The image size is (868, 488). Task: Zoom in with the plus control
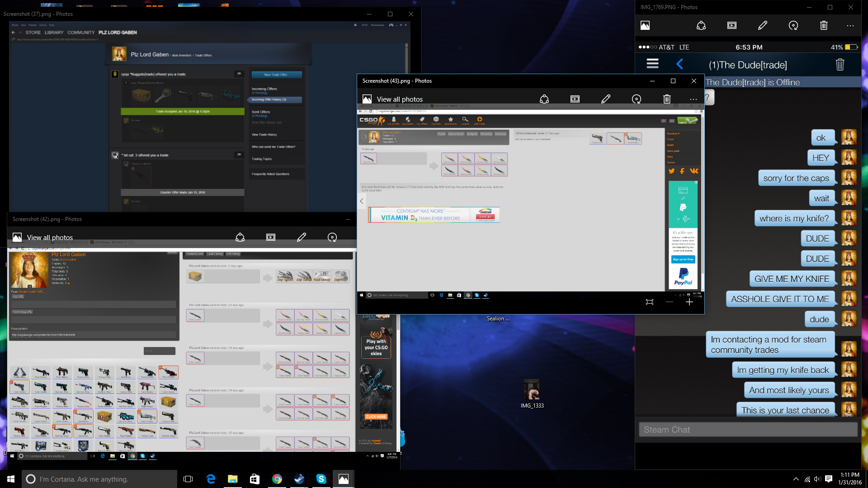(689, 302)
